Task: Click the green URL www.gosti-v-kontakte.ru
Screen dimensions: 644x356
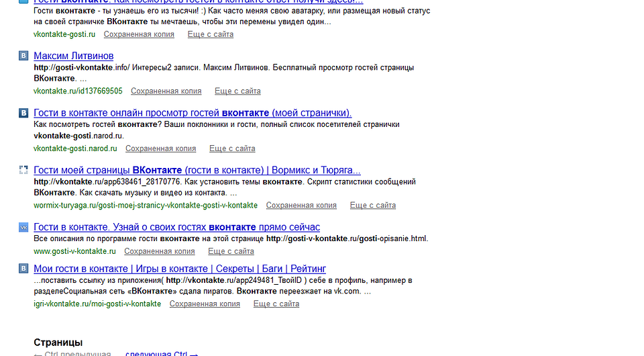Action: click(74, 251)
